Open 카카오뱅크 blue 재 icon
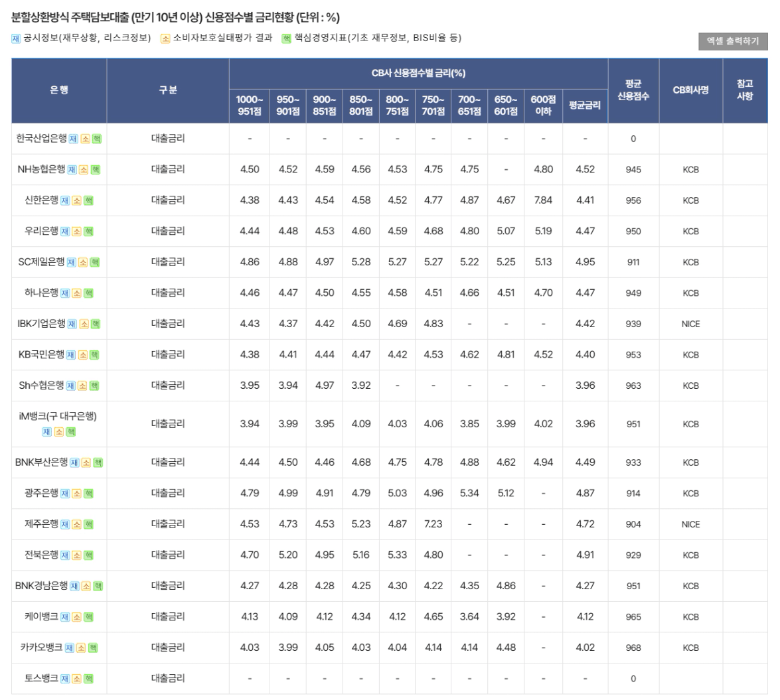780x700 pixels. [70, 648]
